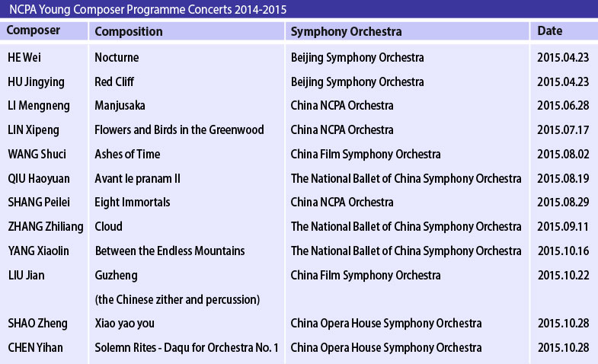Click composer ZHANG Zhiliang
This screenshot has height=364, width=598.
46,227
